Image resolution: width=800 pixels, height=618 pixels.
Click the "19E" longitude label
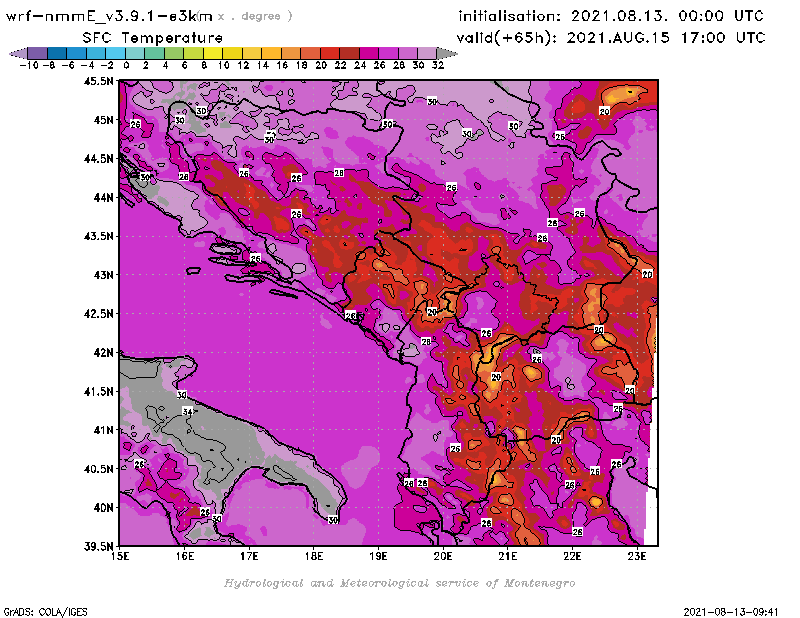378,556
